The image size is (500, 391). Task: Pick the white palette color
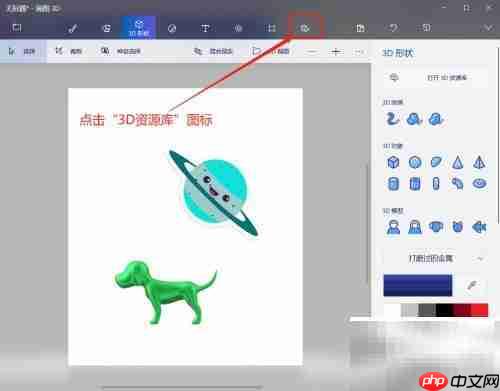coord(392,311)
